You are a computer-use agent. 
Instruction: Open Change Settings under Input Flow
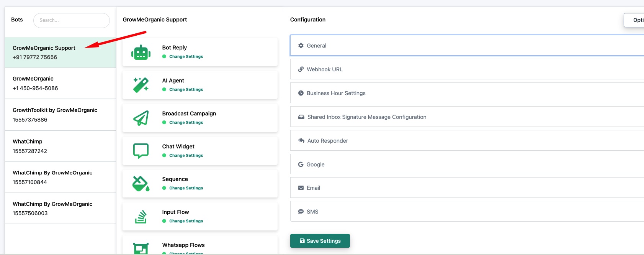tap(186, 221)
